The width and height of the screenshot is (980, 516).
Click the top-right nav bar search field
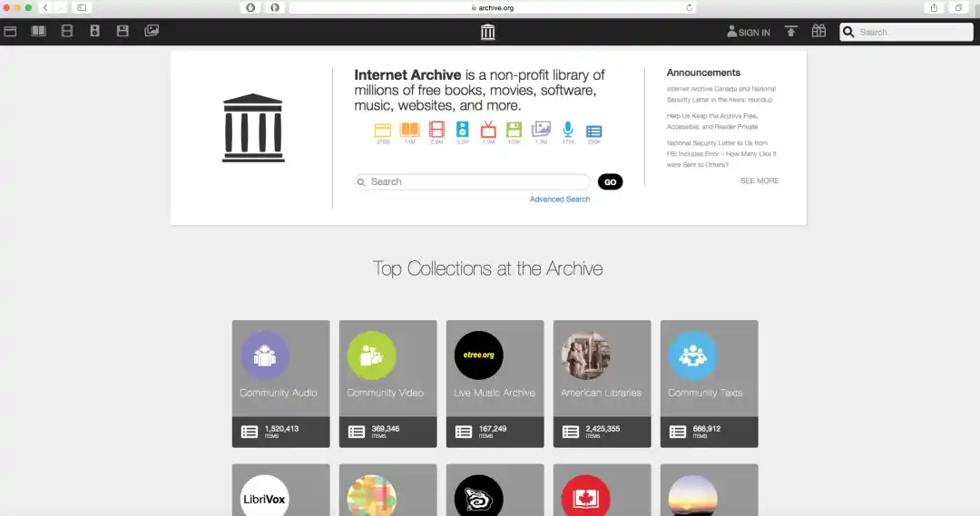(906, 32)
